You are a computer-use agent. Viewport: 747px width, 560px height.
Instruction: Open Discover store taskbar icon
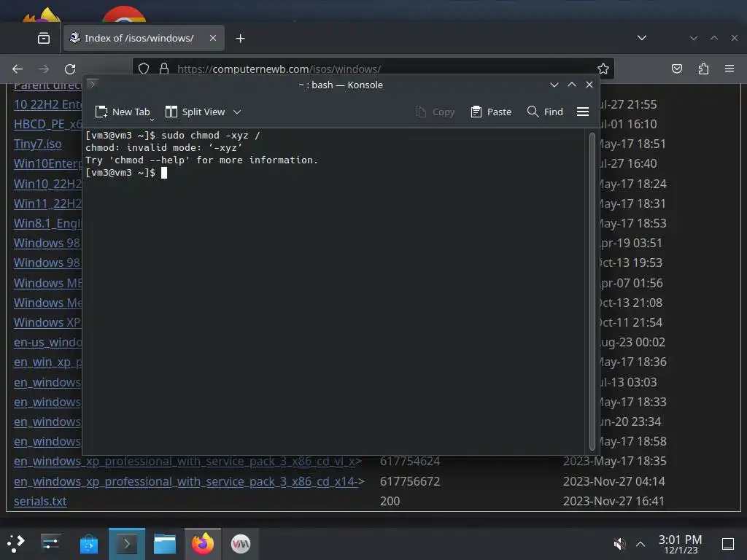[88, 544]
